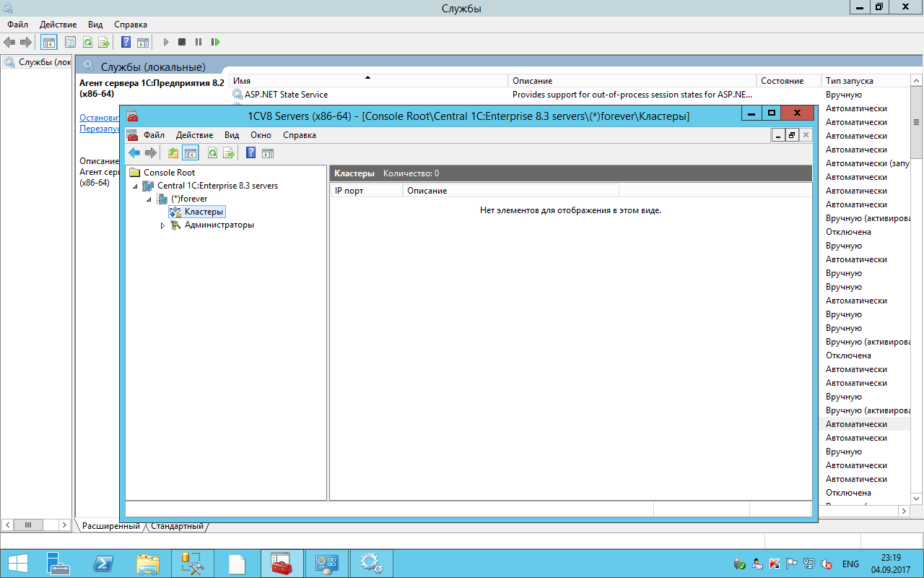Refresh the 1CV8 Servers console view
The height and width of the screenshot is (578, 924).
(x=212, y=152)
